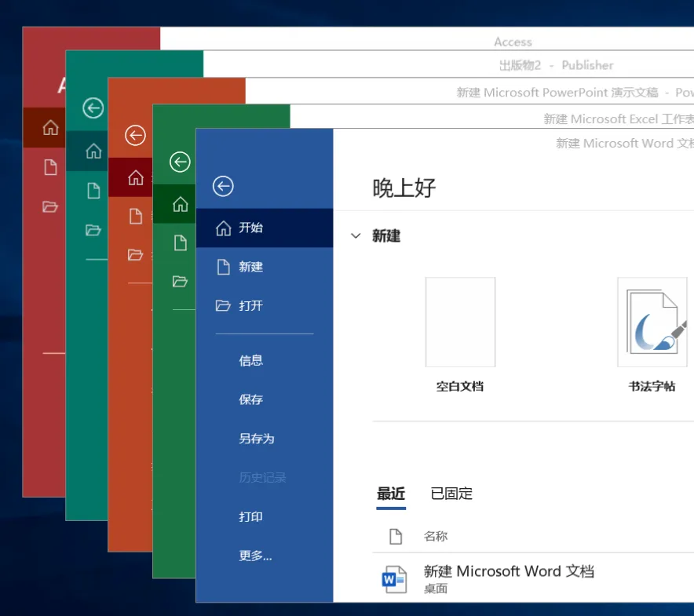Click new document icon in Access sidebar
The image size is (694, 616).
point(50,167)
